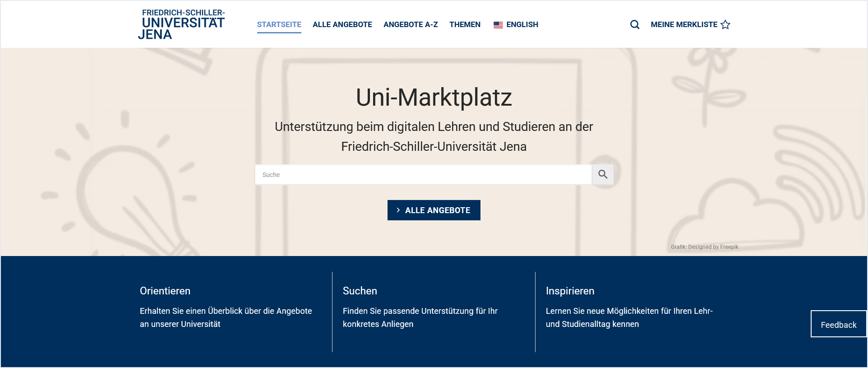Click the Uni-Marktplatz main title
This screenshot has height=368, width=868.
(x=434, y=97)
